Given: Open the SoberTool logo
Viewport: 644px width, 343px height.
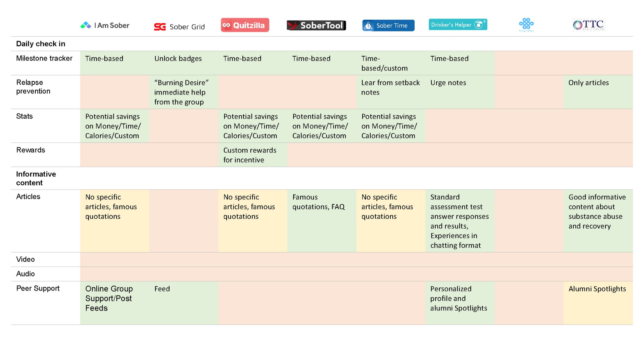Looking at the screenshot, I should click(316, 25).
